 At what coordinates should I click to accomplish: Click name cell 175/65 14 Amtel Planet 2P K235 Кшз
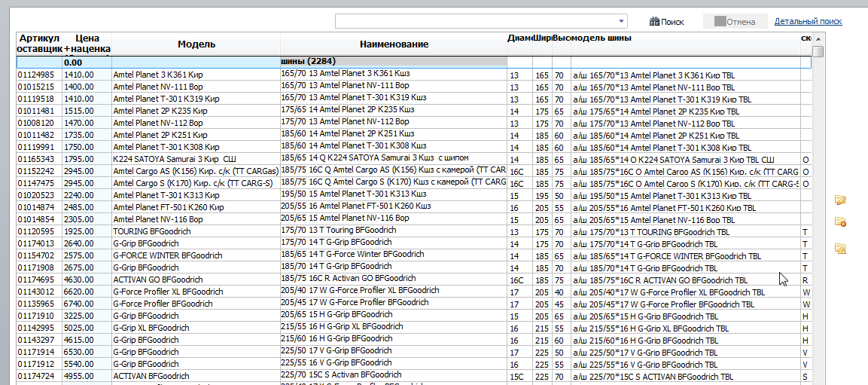[394, 110]
